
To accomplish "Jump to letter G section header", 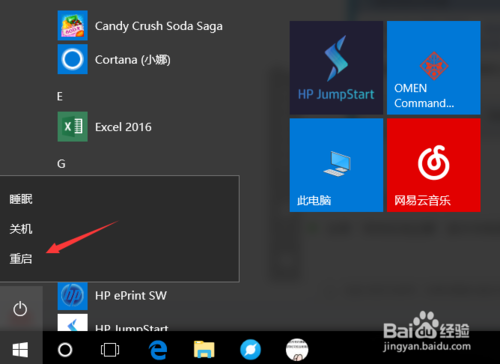I will coord(61,164).
